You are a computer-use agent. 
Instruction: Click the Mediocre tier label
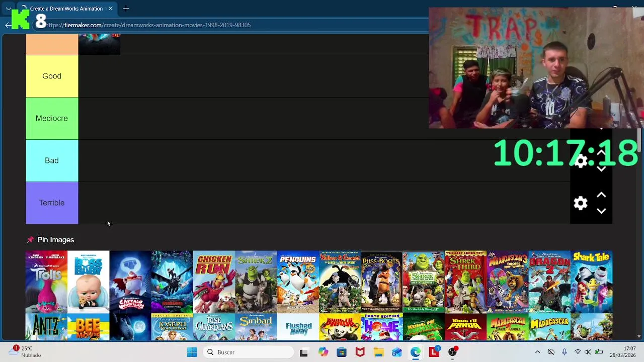click(52, 118)
